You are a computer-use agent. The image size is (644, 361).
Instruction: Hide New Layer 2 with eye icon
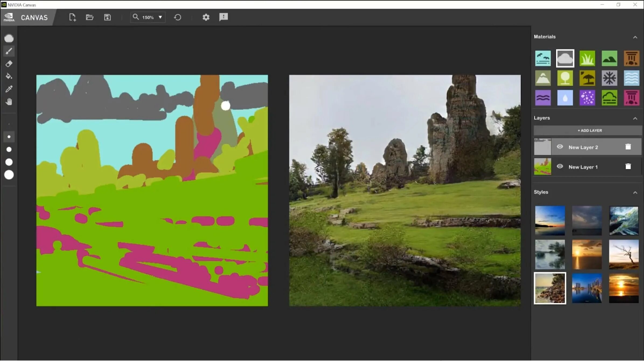560,147
